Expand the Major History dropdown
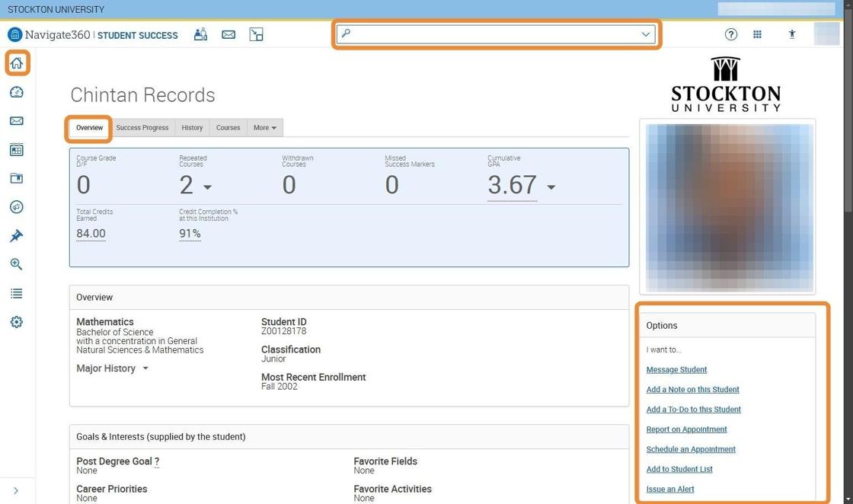This screenshot has width=853, height=504. [x=112, y=368]
